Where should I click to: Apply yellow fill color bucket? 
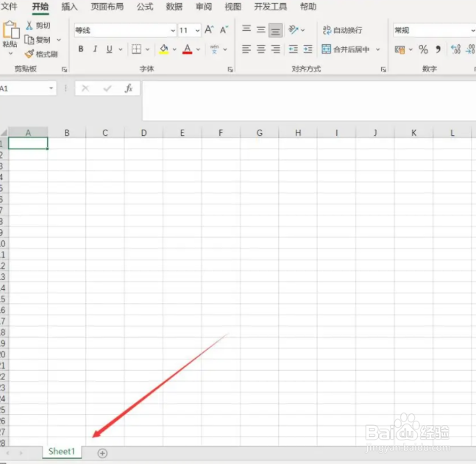[x=164, y=49]
